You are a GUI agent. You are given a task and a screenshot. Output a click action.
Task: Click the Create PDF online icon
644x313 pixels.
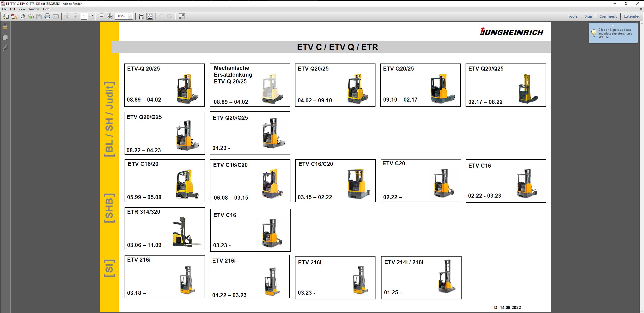click(x=14, y=16)
